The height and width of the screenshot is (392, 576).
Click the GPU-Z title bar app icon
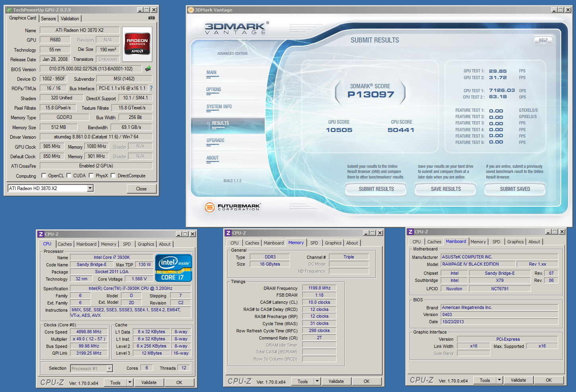pos(9,10)
